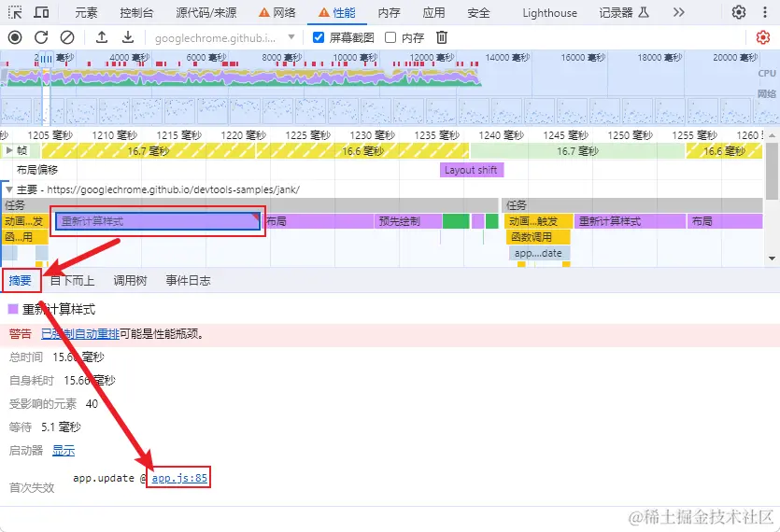
Task: Click the second 任务 bar
Action: coord(632,204)
